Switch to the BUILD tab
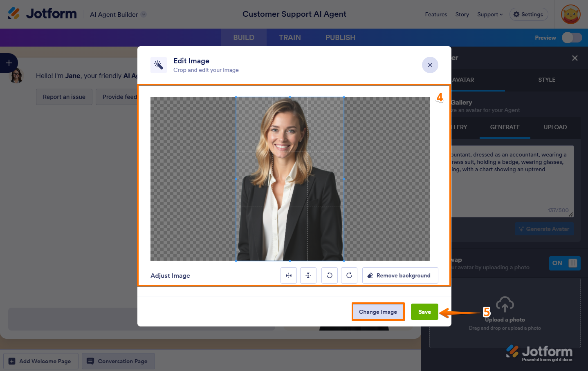The width and height of the screenshot is (588, 371). pos(244,38)
